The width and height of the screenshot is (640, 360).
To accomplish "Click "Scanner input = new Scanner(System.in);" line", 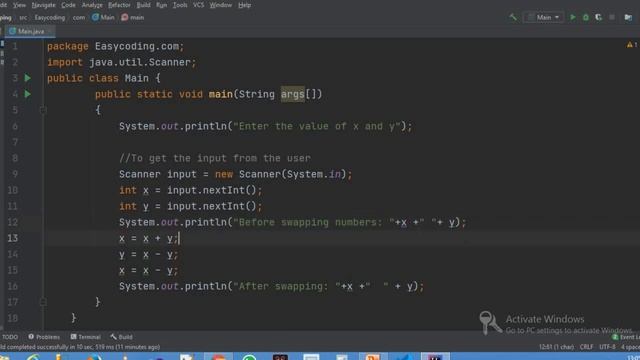I will tap(236, 174).
